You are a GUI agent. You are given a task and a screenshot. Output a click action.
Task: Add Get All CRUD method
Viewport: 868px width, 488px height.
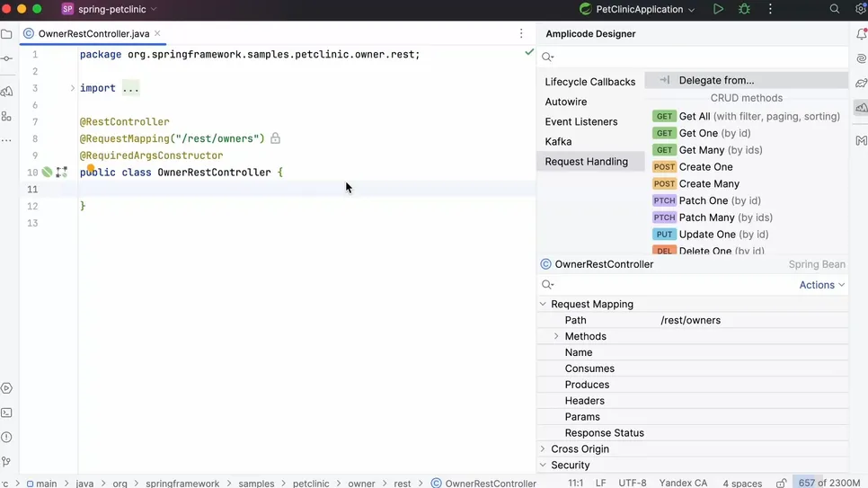coord(746,116)
